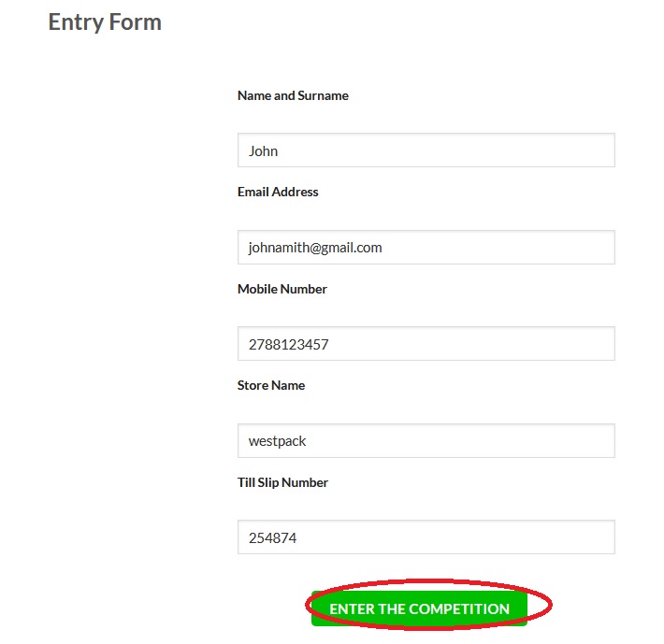
Task: Focus the Store Name text field
Action: tap(426, 440)
